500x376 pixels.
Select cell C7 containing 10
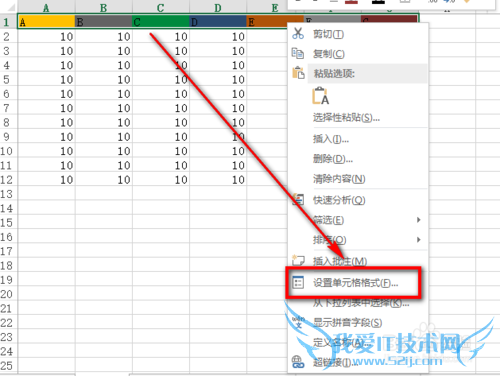pyautogui.click(x=161, y=108)
